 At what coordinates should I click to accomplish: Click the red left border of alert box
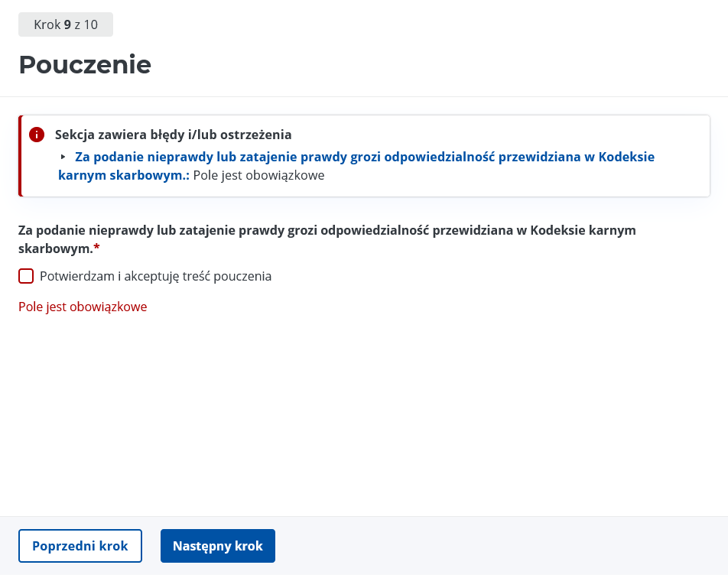tap(20, 156)
